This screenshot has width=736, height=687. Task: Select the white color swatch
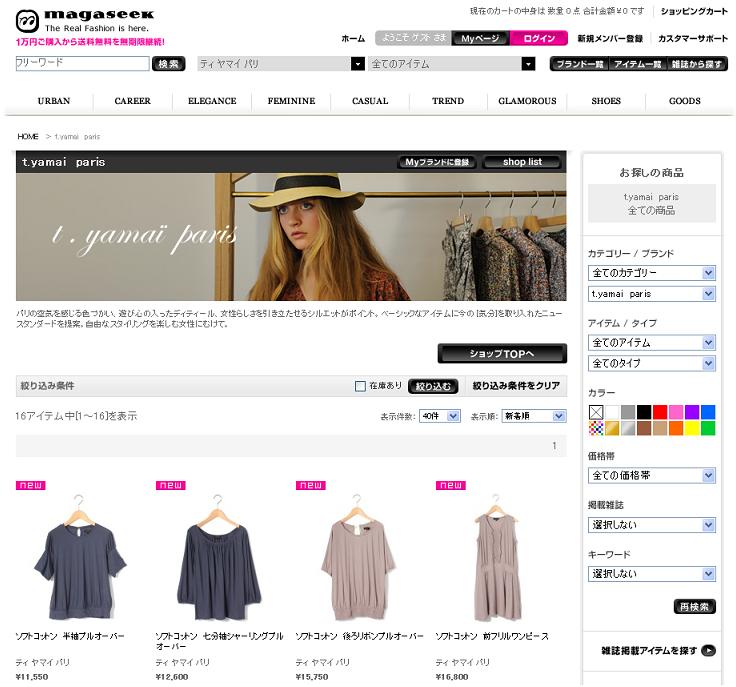(x=612, y=412)
